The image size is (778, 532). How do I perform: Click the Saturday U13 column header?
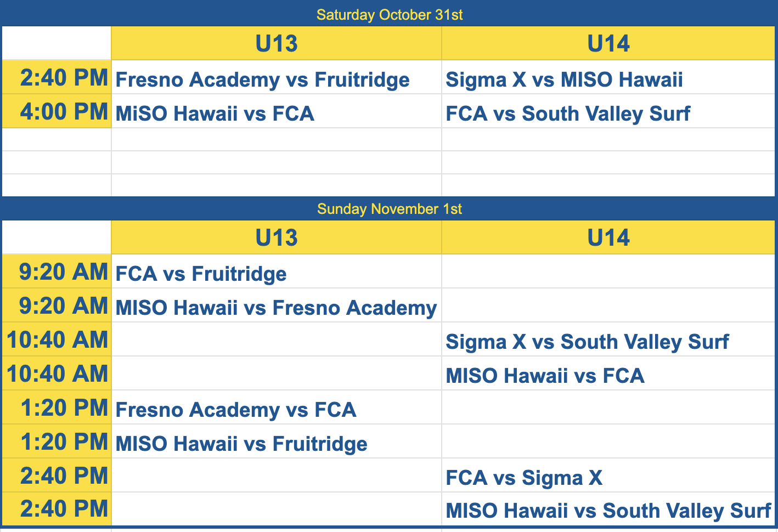pyautogui.click(x=277, y=43)
